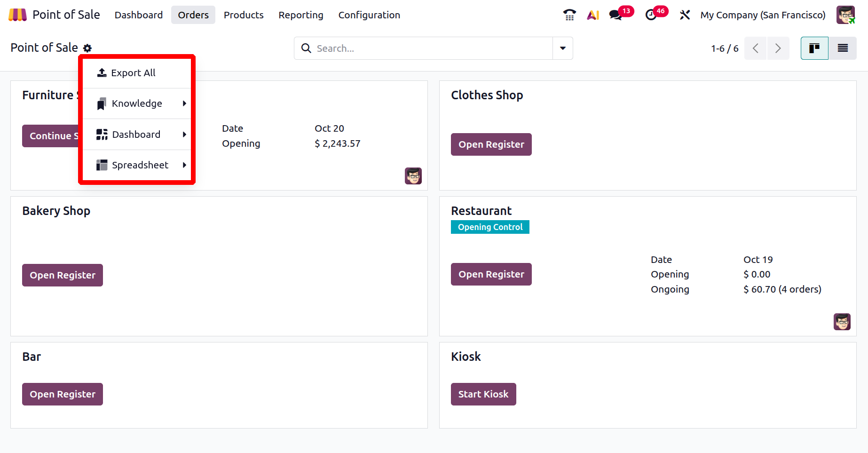Click the gear icon beside Point of Sale
Image resolution: width=868 pixels, height=453 pixels.
tap(87, 48)
